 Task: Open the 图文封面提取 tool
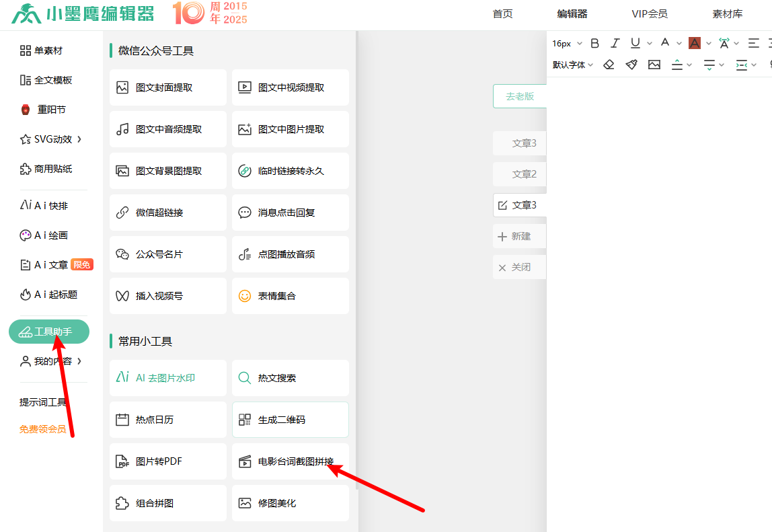[x=168, y=87]
